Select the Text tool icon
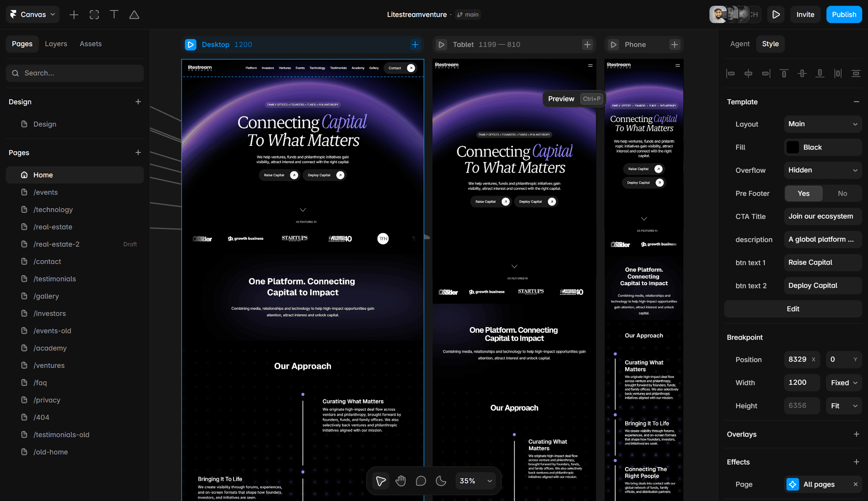The width and height of the screenshot is (868, 501). pyautogui.click(x=114, y=15)
